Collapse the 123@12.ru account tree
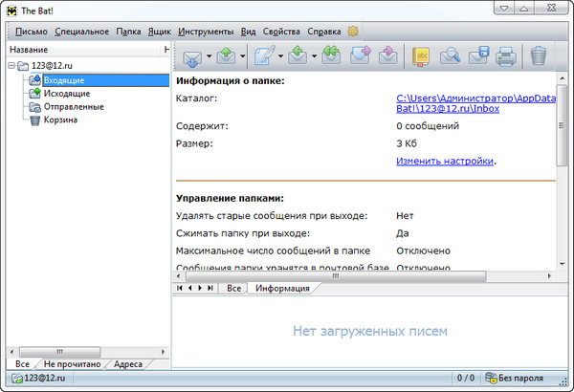Viewport: 574px width, 392px height. click(x=11, y=66)
